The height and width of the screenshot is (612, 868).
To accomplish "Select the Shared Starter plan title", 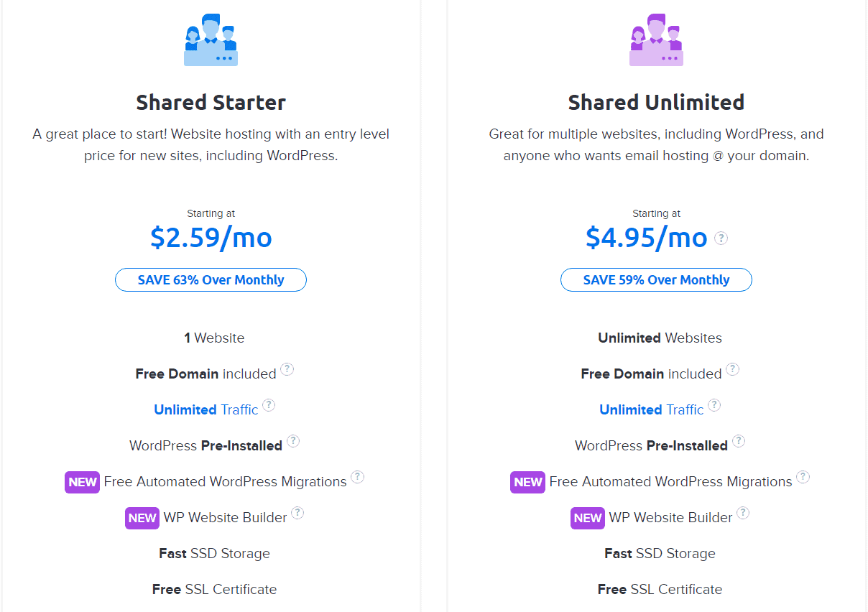I will (x=211, y=102).
